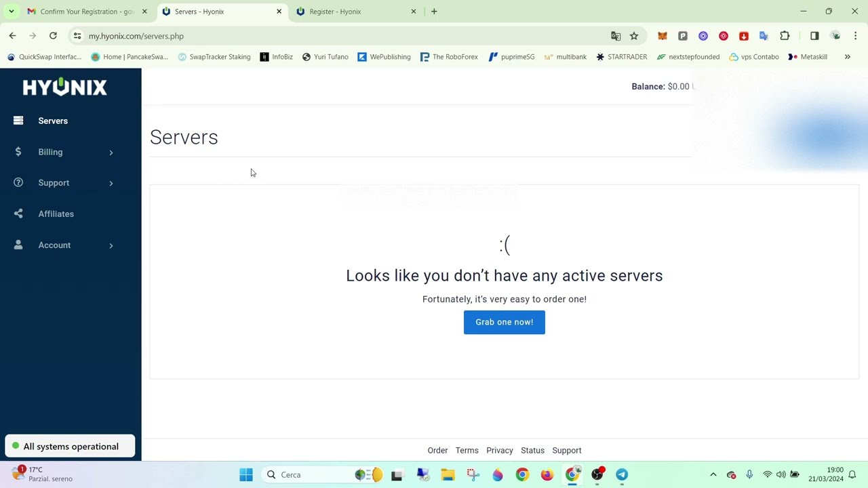868x488 pixels.
Task: Open Metaskill bookmark
Action: click(808, 57)
